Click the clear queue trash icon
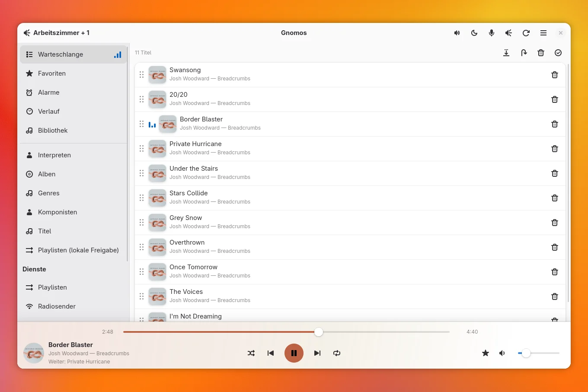588x392 pixels. (541, 53)
